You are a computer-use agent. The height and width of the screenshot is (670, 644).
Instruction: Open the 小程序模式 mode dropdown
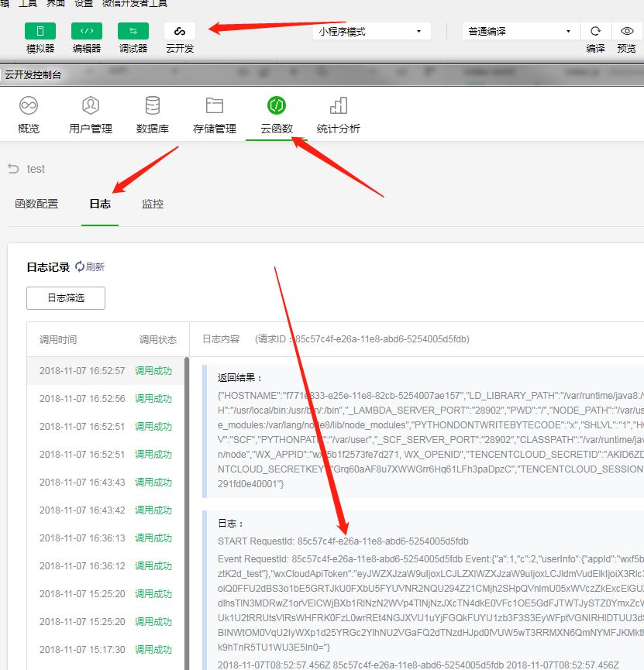pos(372,32)
